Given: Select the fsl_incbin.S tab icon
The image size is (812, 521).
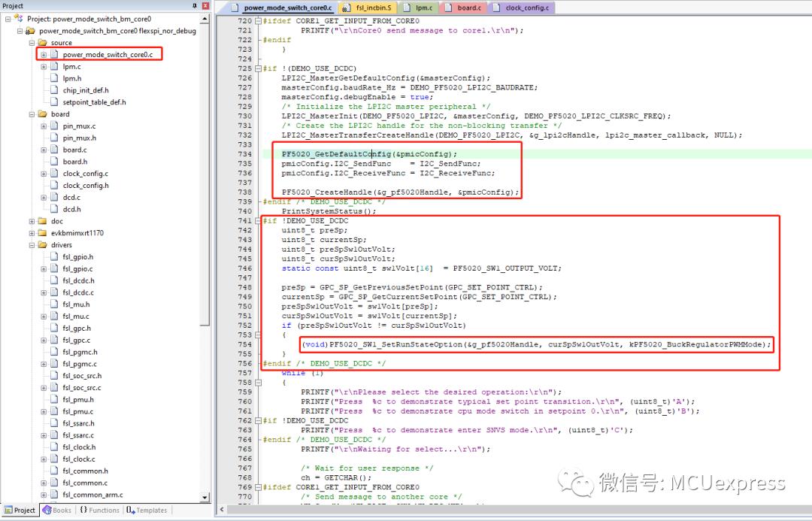Looking at the screenshot, I should [x=347, y=8].
